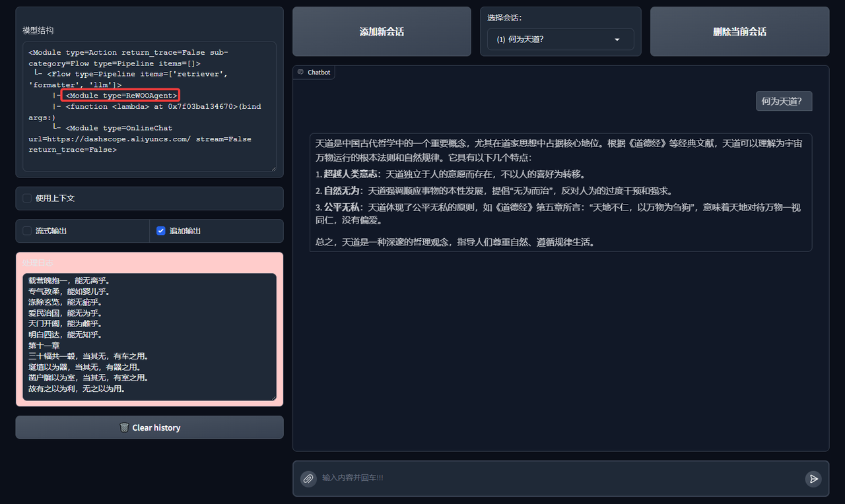The width and height of the screenshot is (845, 504).
Task: Click the 删除当前会话 button
Action: point(739,32)
